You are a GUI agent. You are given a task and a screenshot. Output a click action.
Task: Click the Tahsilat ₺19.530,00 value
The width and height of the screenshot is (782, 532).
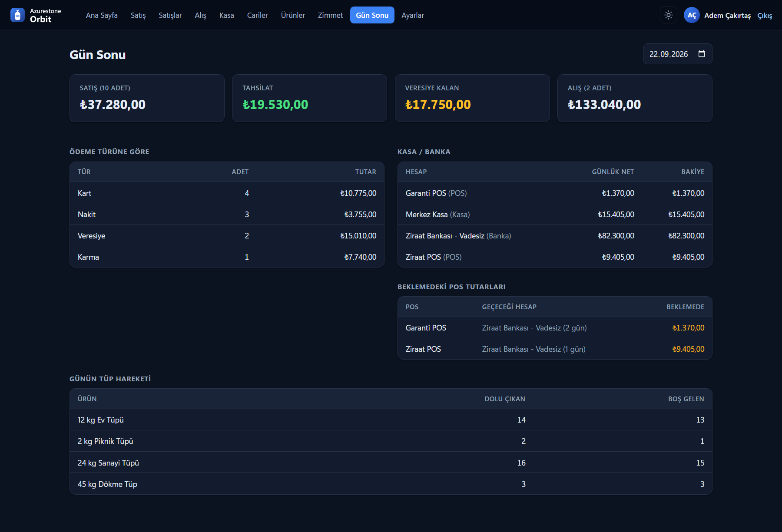pos(275,105)
